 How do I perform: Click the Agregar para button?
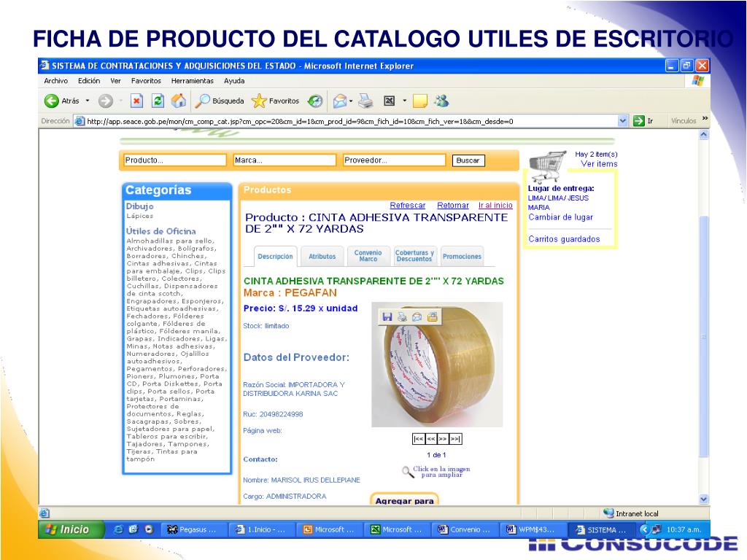[x=404, y=499]
